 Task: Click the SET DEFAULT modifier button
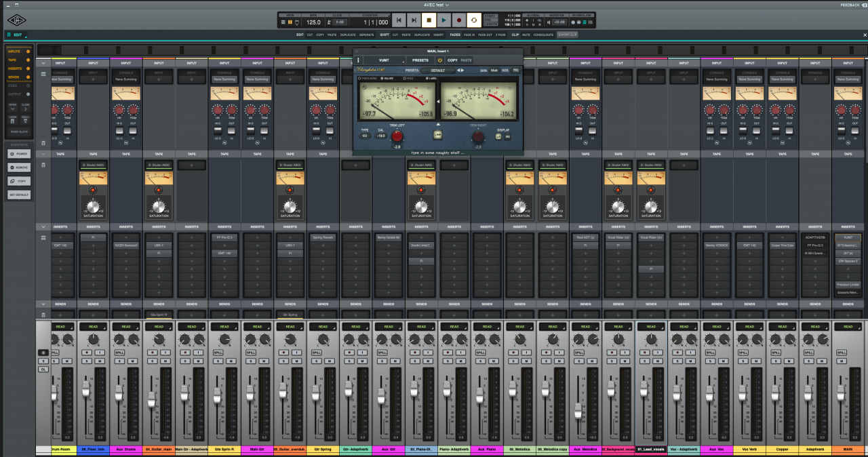[18, 195]
